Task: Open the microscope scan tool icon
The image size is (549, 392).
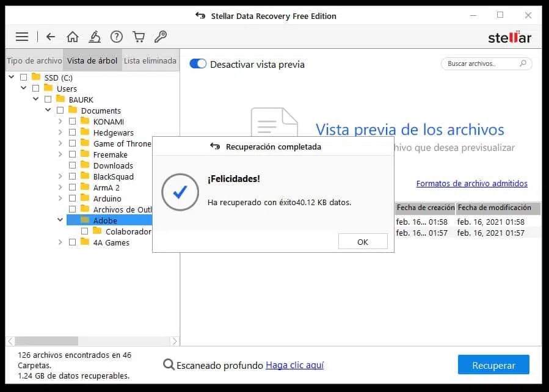Action: 95,37
